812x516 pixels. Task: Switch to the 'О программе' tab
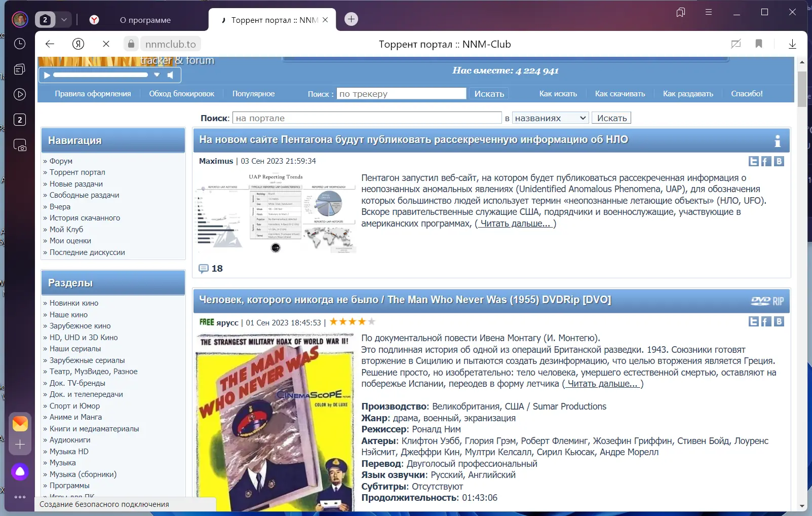tap(145, 20)
